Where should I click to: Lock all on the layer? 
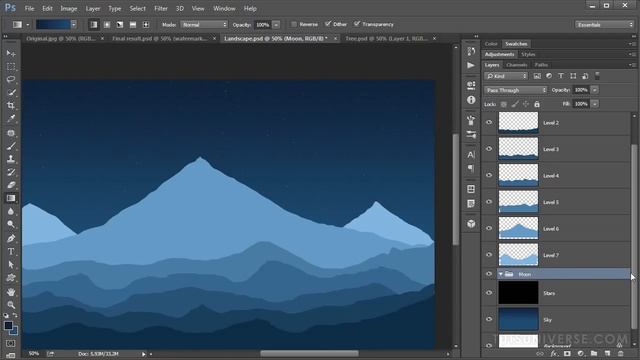[537, 104]
